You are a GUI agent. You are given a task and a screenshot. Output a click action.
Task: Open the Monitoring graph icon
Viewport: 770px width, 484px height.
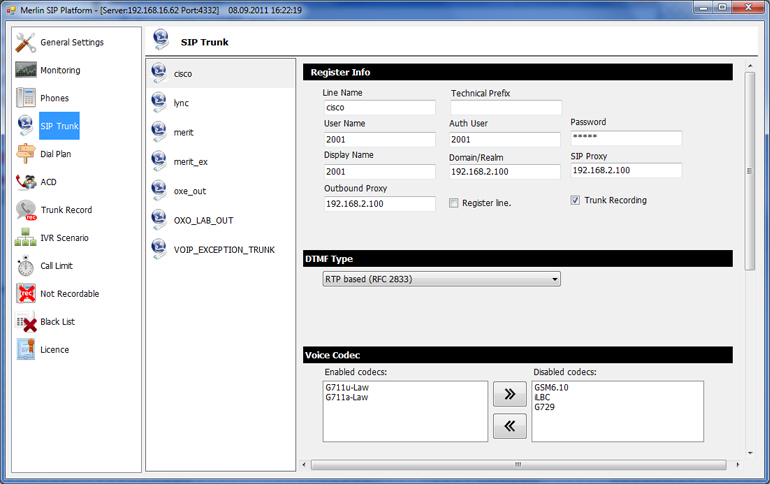[26, 70]
